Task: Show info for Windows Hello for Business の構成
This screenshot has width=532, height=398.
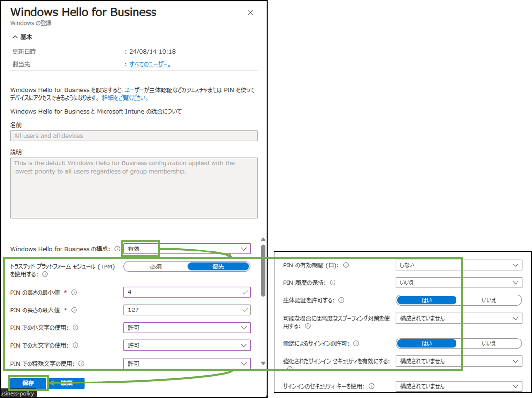Action: coord(117,249)
